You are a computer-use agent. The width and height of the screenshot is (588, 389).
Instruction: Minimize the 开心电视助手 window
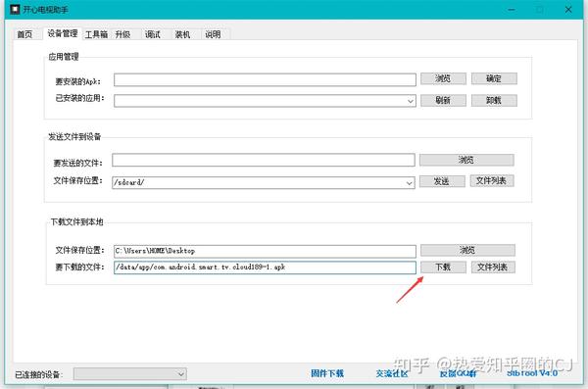pos(512,10)
